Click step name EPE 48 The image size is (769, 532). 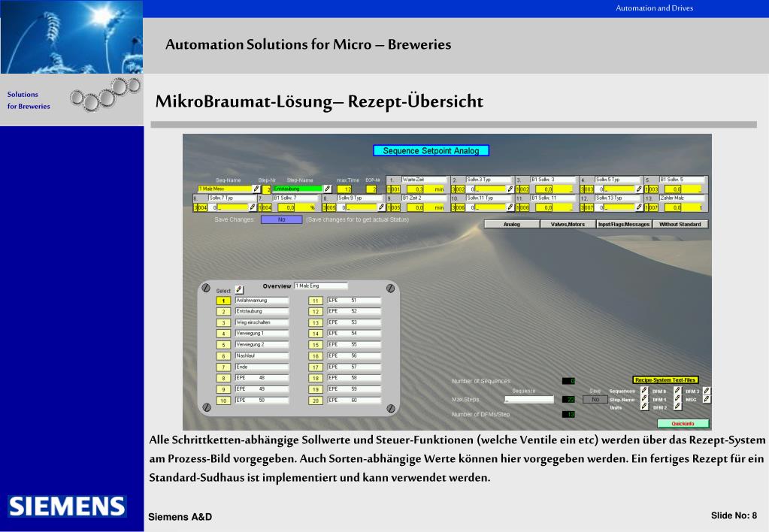point(262,378)
